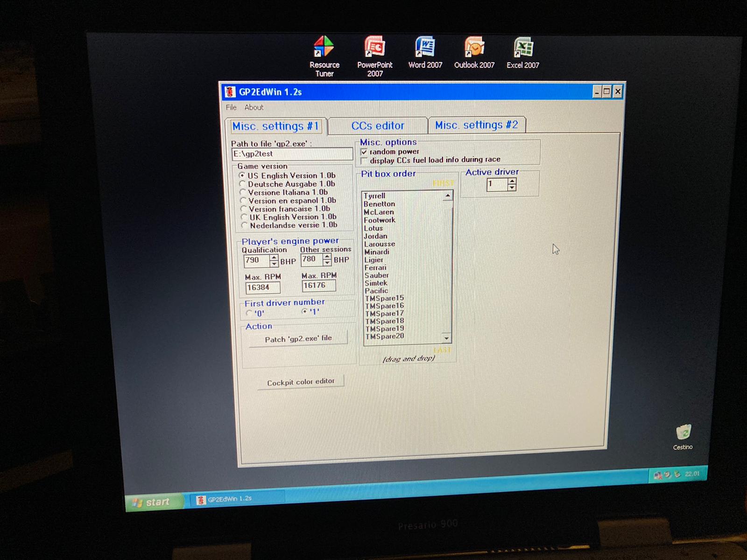The height and width of the screenshot is (560, 747).
Task: Click the Patch 'gp2.exe' file button
Action: point(298,339)
